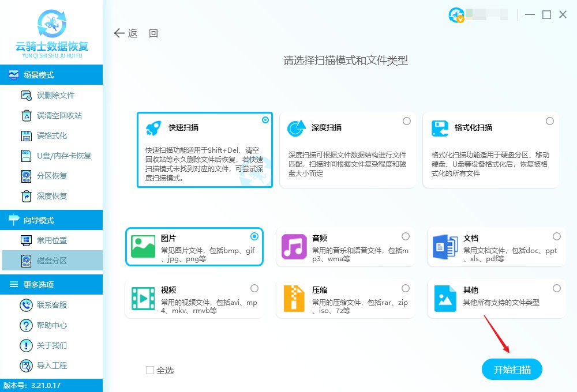
Task: Select 深度恢复 from the sidebar
Action: 43,197
